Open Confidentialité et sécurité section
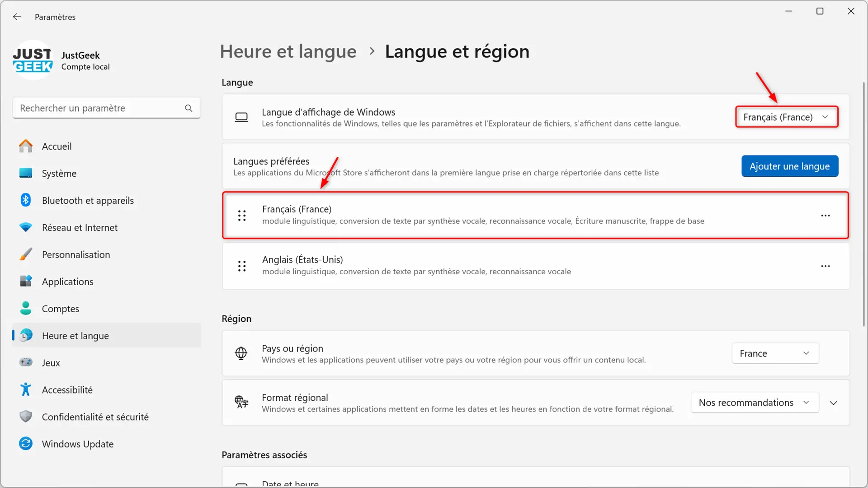This screenshot has height=488, width=868. pos(95,417)
